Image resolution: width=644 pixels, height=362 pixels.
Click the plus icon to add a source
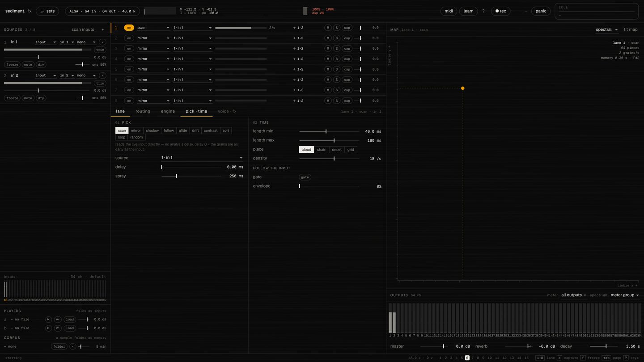click(x=102, y=29)
